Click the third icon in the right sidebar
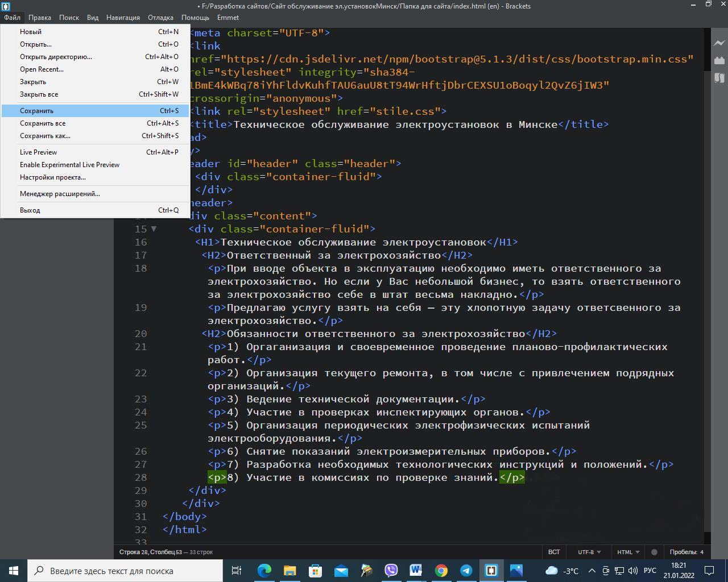Screen dimensions: 728x582 719,78
